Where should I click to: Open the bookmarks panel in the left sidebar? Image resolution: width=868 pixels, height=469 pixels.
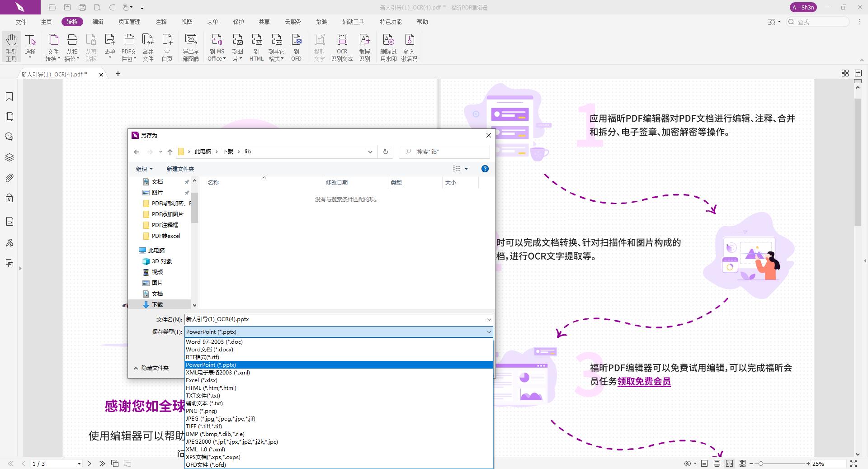(9, 96)
